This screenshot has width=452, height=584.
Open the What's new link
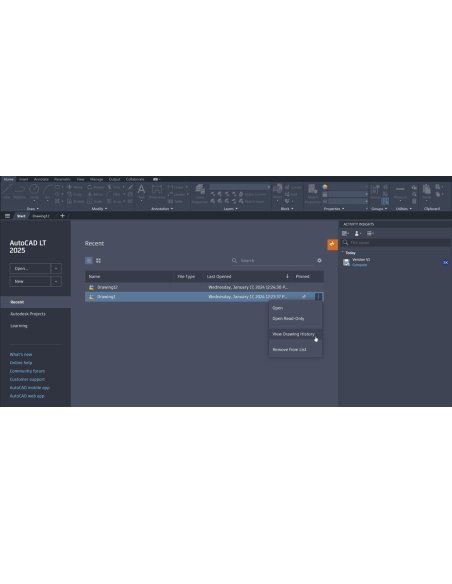click(x=21, y=355)
